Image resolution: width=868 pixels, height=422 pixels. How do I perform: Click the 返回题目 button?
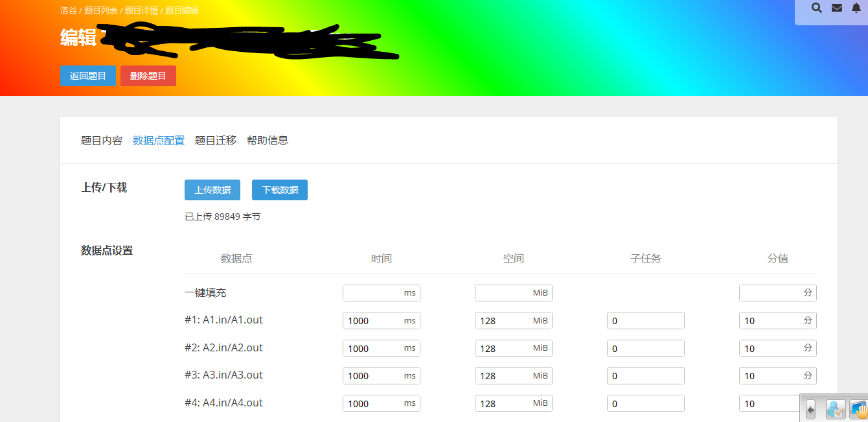click(88, 76)
